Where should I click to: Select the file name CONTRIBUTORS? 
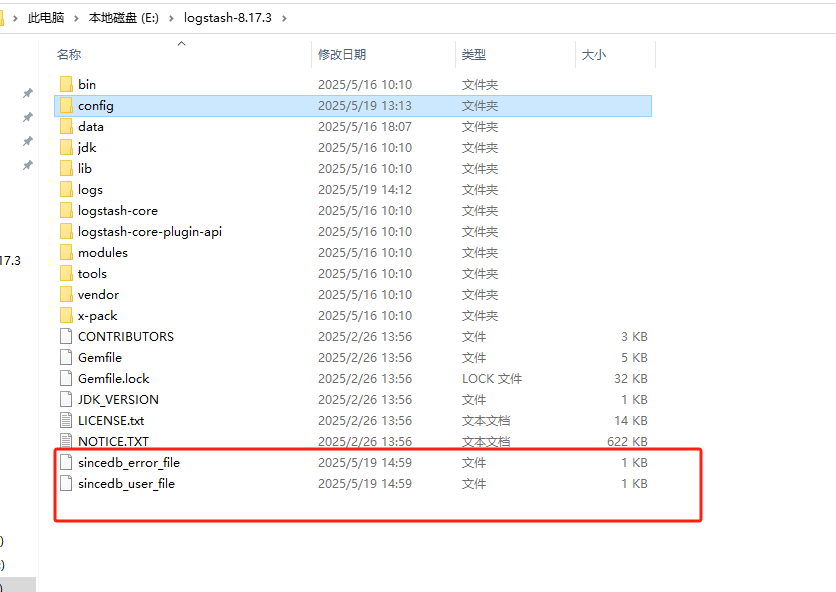pyautogui.click(x=126, y=337)
